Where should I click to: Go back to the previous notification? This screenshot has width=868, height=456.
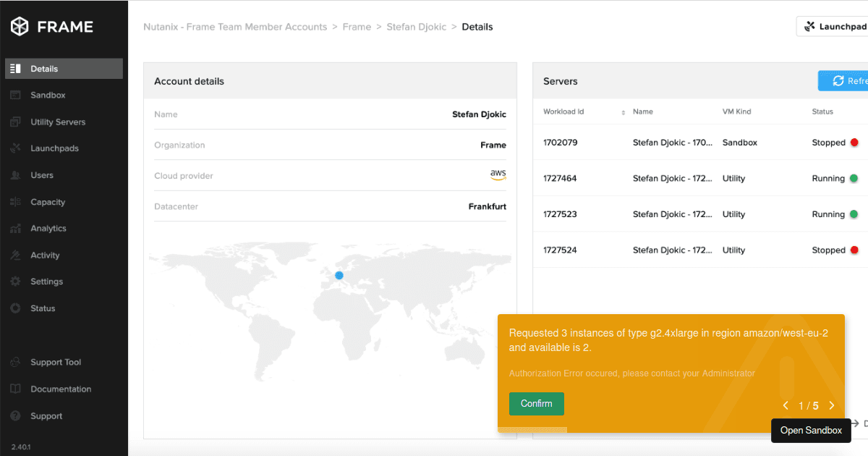pos(786,405)
